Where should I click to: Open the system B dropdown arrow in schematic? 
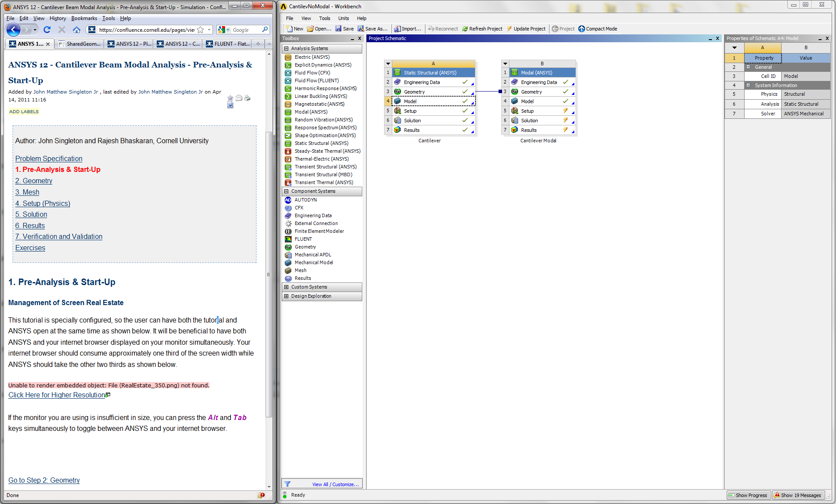[x=505, y=64]
